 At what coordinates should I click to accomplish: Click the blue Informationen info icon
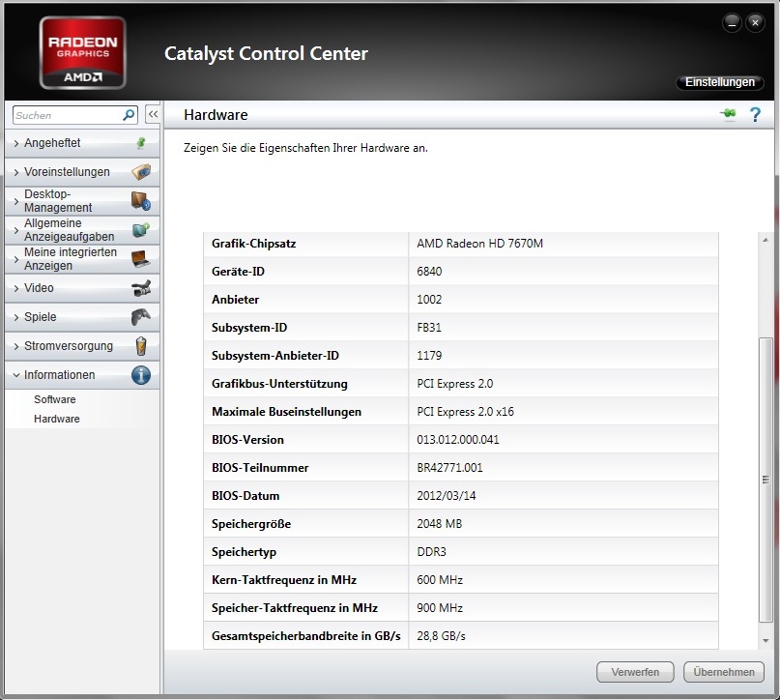[x=141, y=375]
